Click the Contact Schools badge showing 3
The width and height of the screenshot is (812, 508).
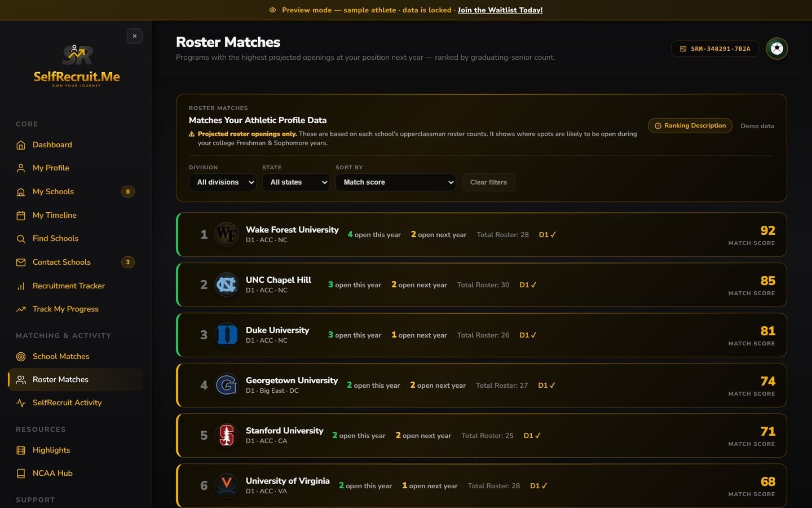128,262
